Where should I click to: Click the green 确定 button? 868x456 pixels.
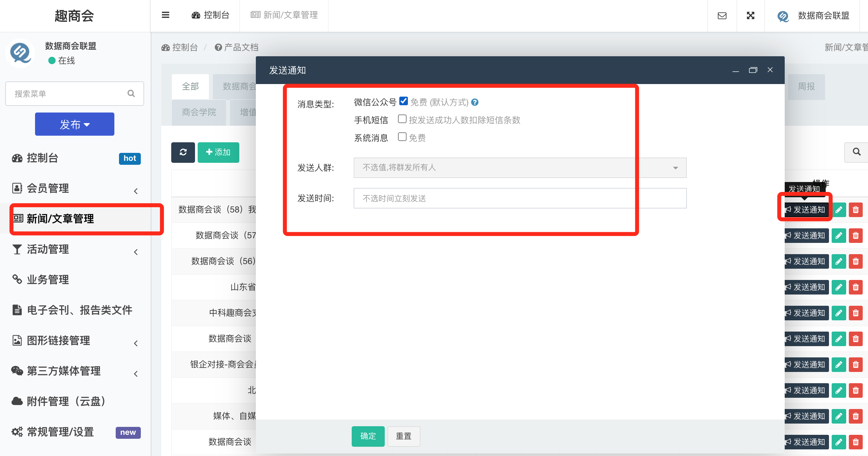368,436
